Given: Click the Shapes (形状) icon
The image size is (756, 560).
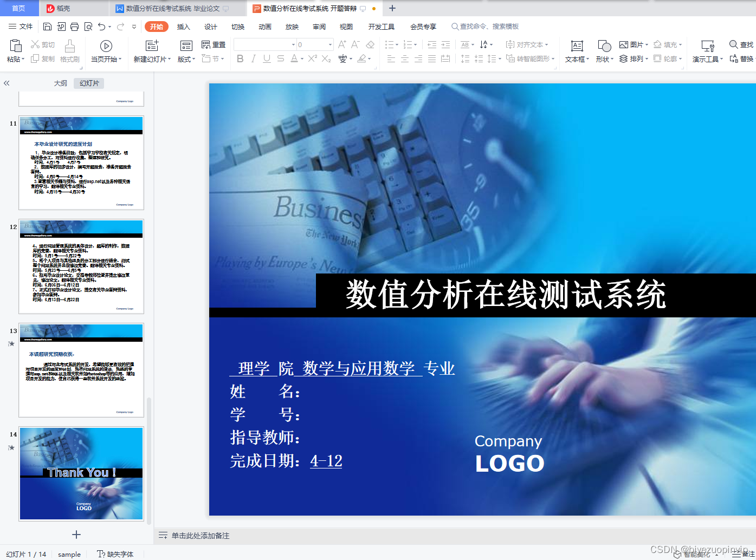Looking at the screenshot, I should [x=604, y=46].
